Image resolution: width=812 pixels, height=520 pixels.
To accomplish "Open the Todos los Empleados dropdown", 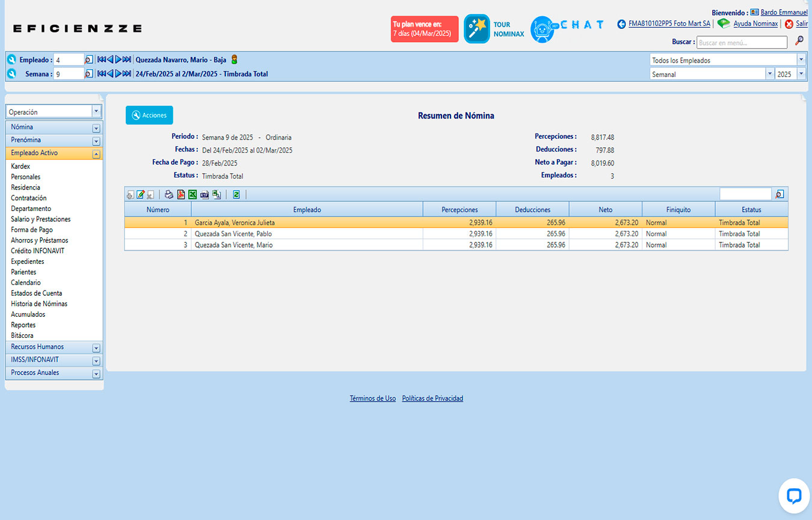I will click(801, 60).
